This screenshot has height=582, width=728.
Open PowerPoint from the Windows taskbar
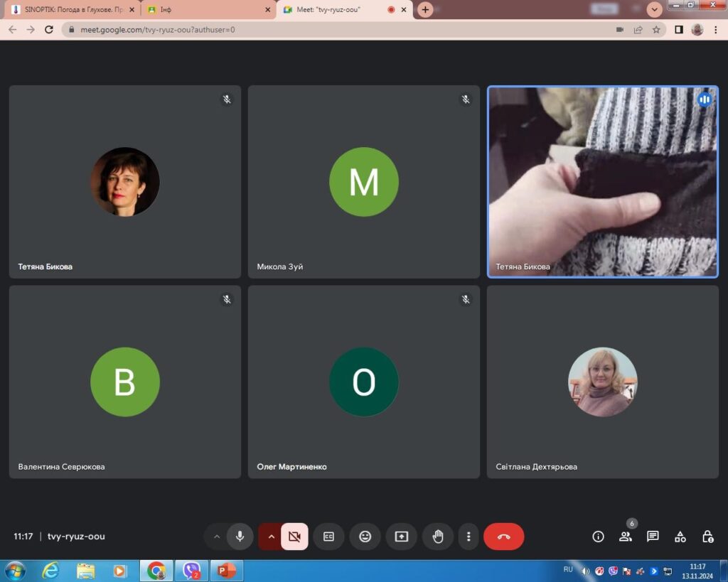(x=226, y=571)
